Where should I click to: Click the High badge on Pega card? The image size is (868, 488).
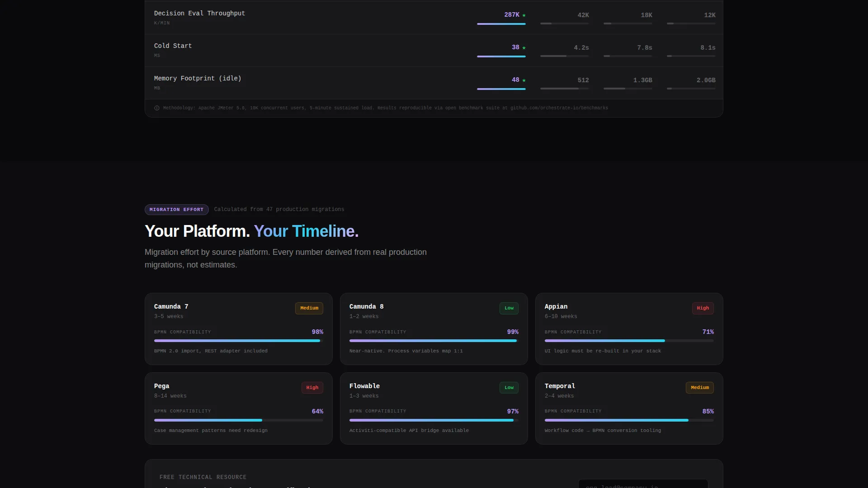pos(312,388)
